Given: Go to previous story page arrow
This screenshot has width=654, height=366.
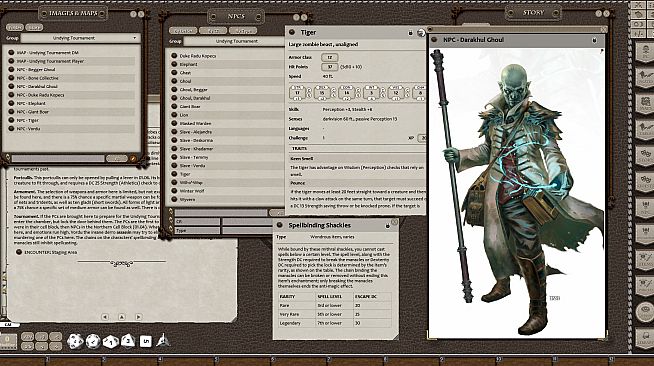Looking at the screenshot, I should point(105,317).
